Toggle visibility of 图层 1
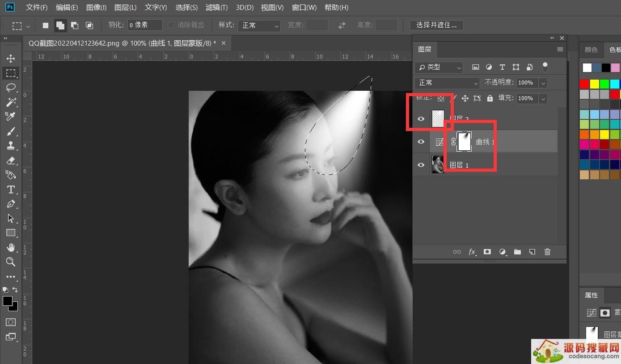The height and width of the screenshot is (364, 621). [420, 165]
